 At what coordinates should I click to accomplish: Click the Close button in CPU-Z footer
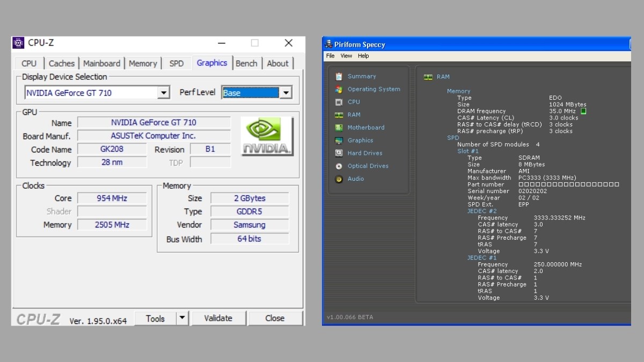(275, 318)
